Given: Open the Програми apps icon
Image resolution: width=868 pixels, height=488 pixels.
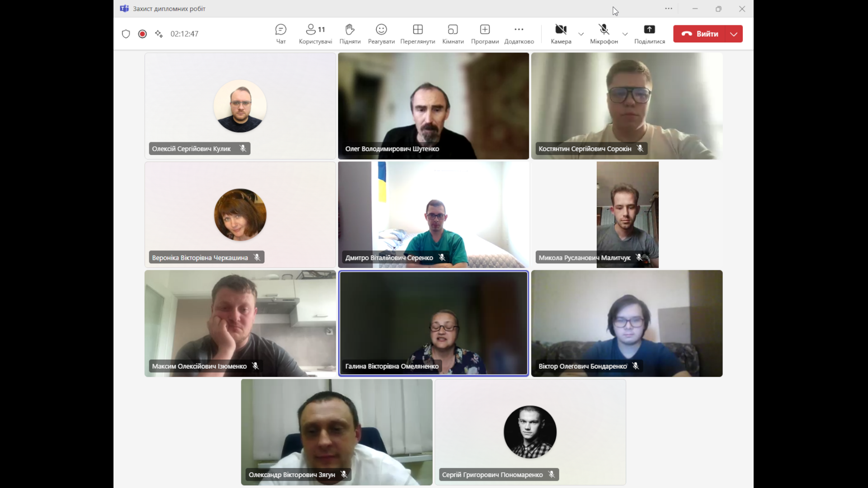Looking at the screenshot, I should [x=485, y=30].
